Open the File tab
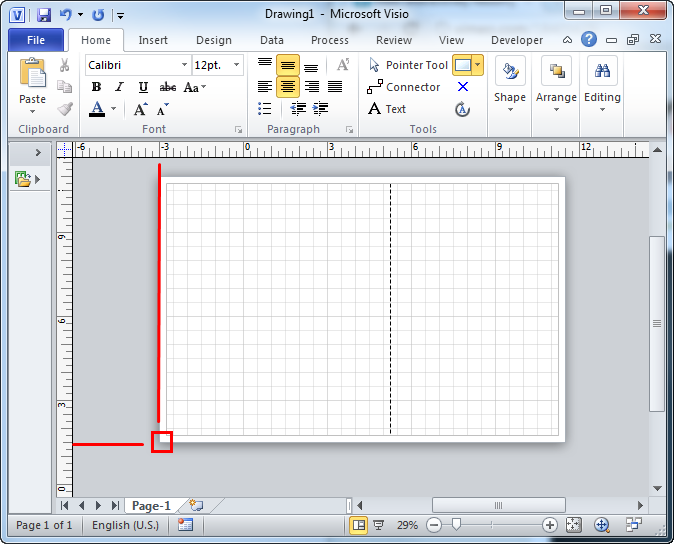This screenshot has height=544, width=674. click(36, 40)
